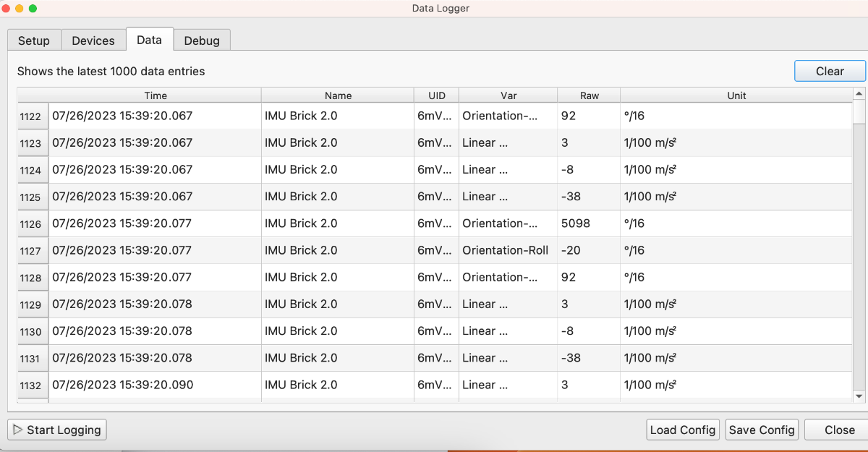Sort by the Time column header
The width and height of the screenshot is (868, 452).
point(156,95)
